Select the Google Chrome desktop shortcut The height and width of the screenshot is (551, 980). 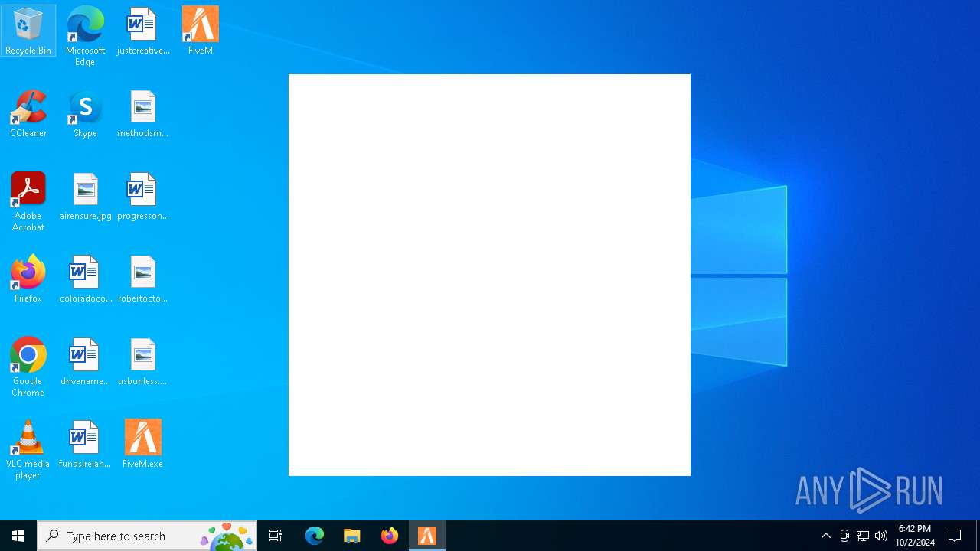pos(28,367)
